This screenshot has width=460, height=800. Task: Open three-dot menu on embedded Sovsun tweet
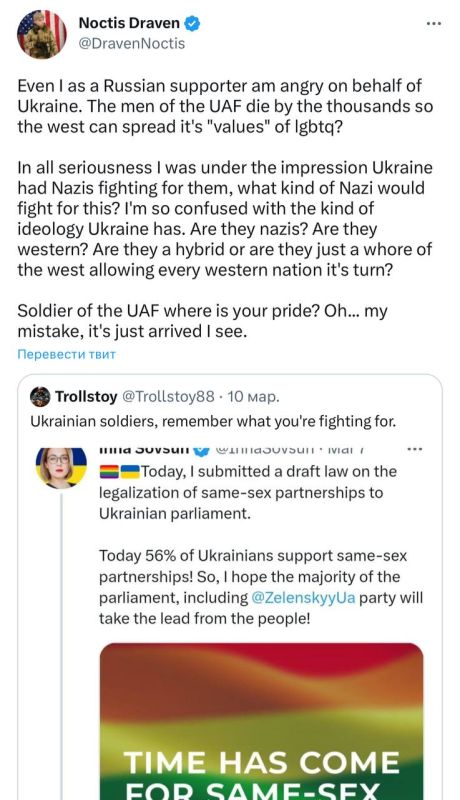coord(415,449)
